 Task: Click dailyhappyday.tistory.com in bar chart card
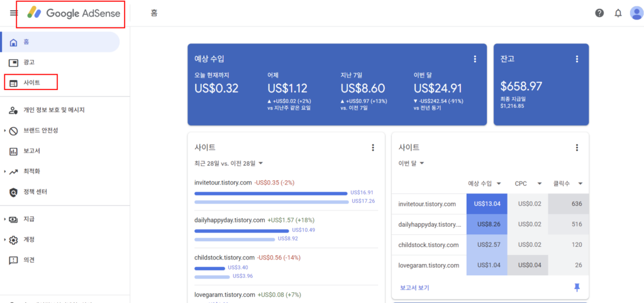[x=230, y=220]
